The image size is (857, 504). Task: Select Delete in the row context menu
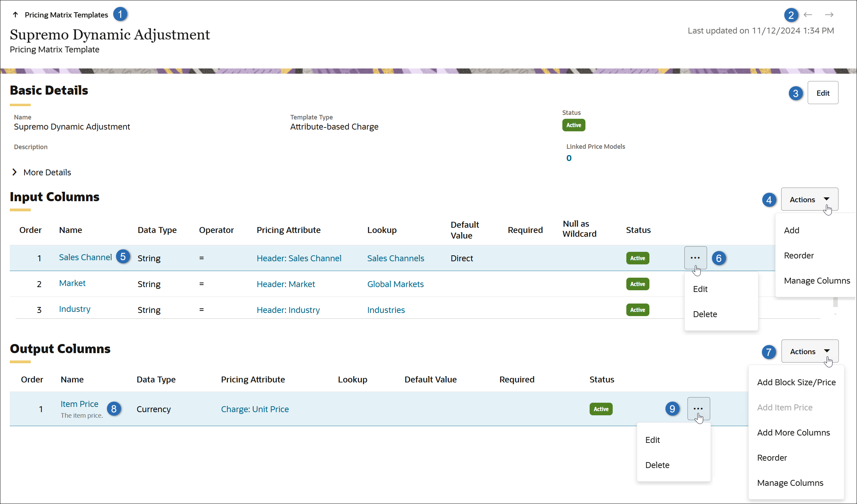(705, 314)
